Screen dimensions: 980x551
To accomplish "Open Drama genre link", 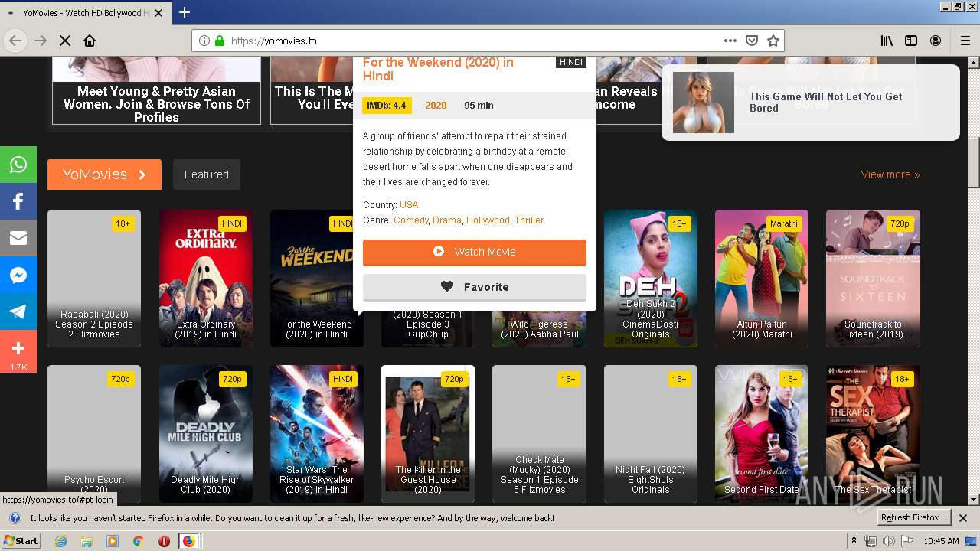I will click(x=447, y=220).
